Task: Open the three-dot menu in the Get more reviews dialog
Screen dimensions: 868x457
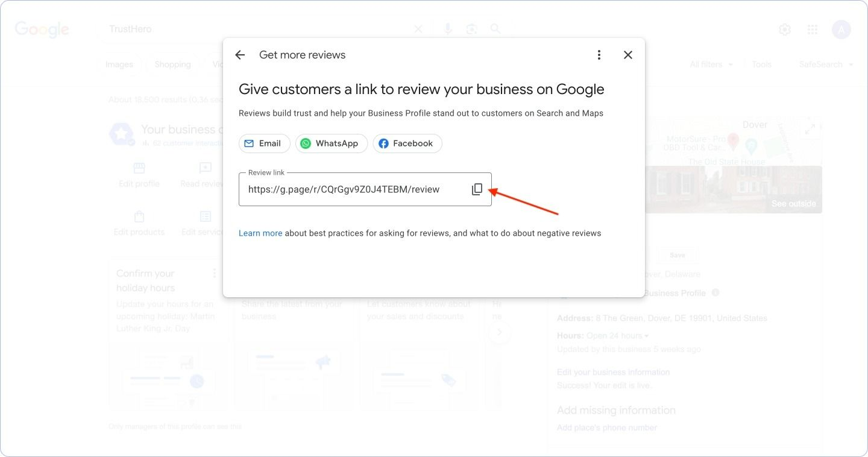Action: (x=599, y=55)
